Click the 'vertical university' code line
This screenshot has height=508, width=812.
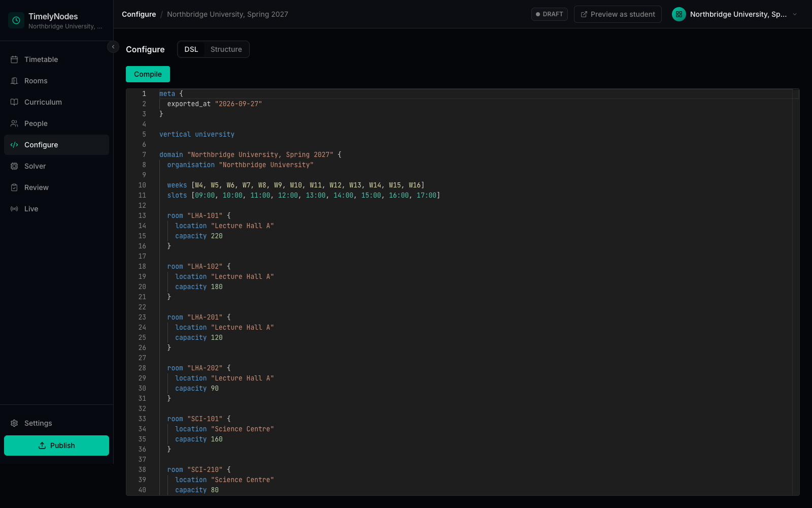(x=197, y=134)
